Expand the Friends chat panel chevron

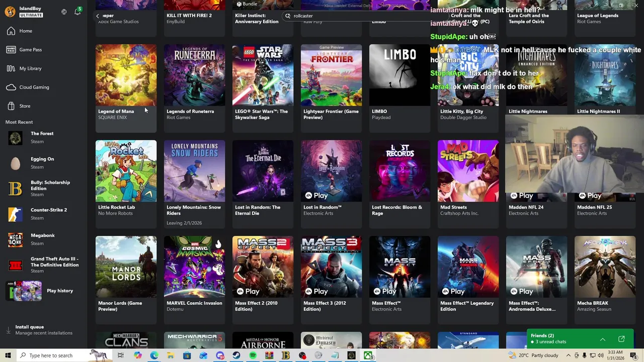pyautogui.click(x=602, y=339)
